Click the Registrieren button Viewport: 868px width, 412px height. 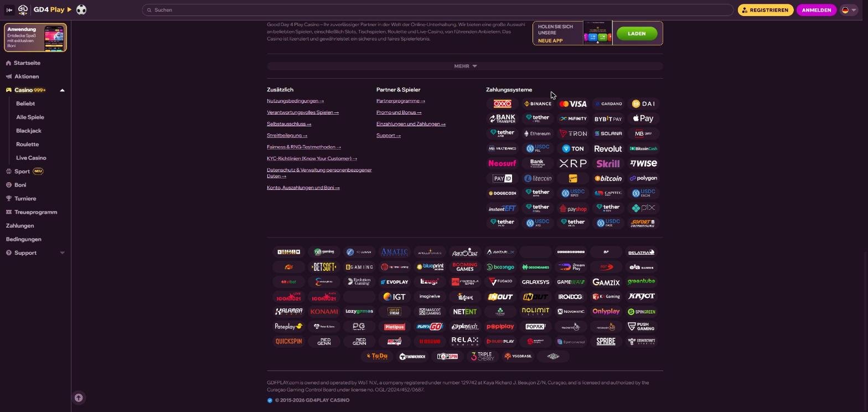pos(766,10)
